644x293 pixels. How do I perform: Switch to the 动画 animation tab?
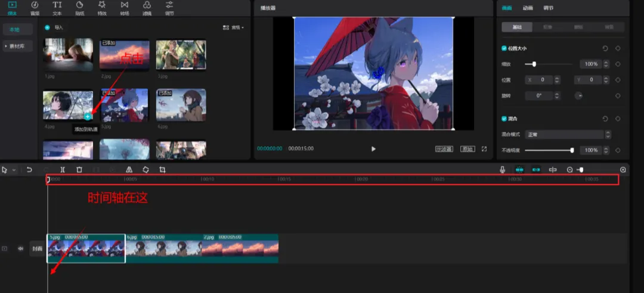[x=528, y=8]
